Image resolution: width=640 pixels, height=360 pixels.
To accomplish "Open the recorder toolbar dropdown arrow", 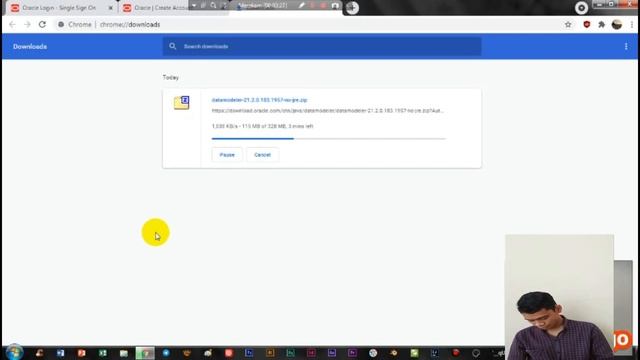I will [x=194, y=5].
